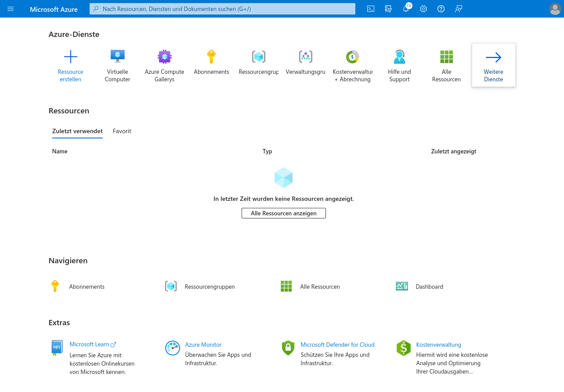Viewport: 564px width, 392px height.
Task: Navigate to Dashboard
Action: click(x=429, y=287)
